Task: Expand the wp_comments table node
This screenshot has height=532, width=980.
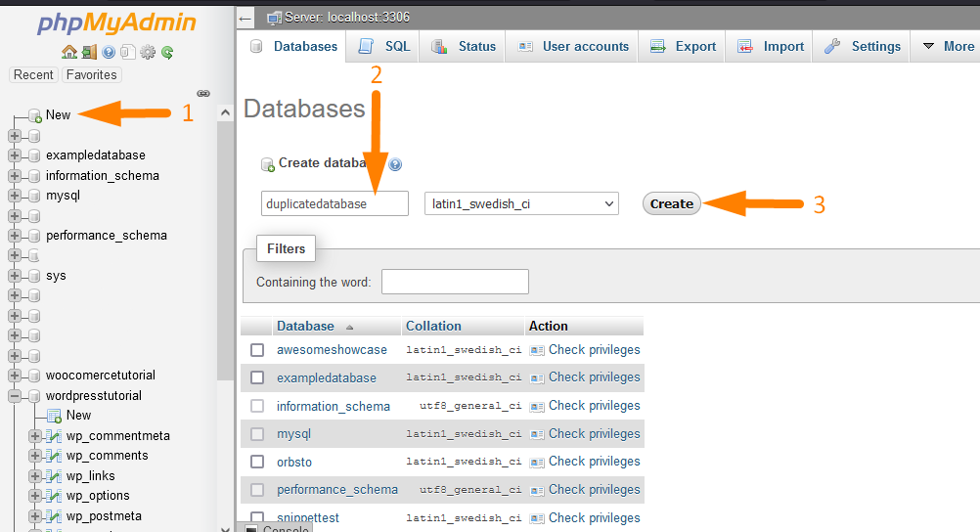Action: click(x=35, y=456)
